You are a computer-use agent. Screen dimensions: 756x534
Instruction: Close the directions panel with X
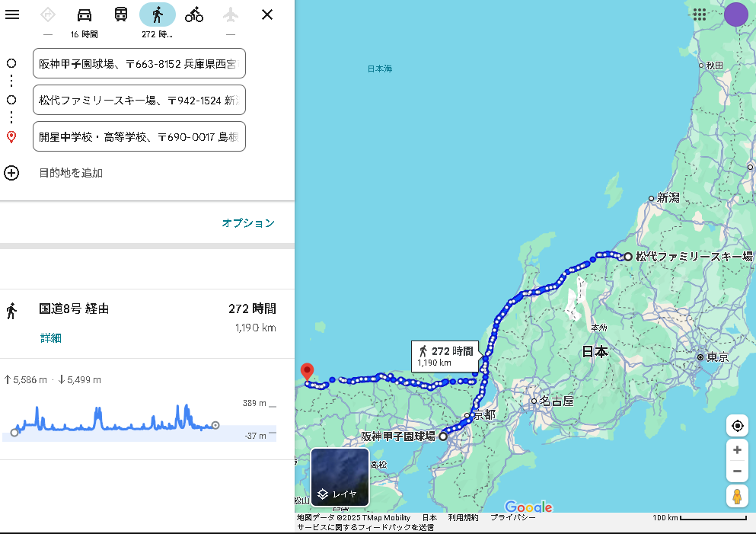click(267, 15)
